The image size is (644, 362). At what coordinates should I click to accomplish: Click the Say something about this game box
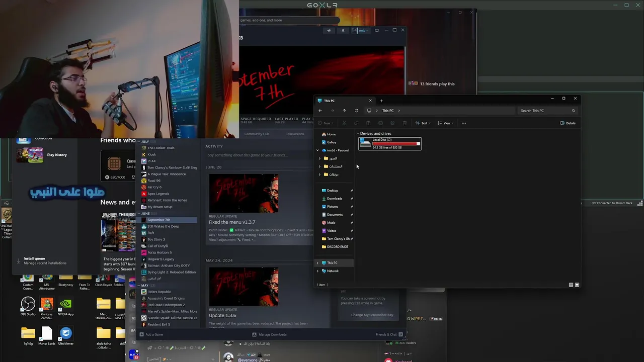coord(259,155)
